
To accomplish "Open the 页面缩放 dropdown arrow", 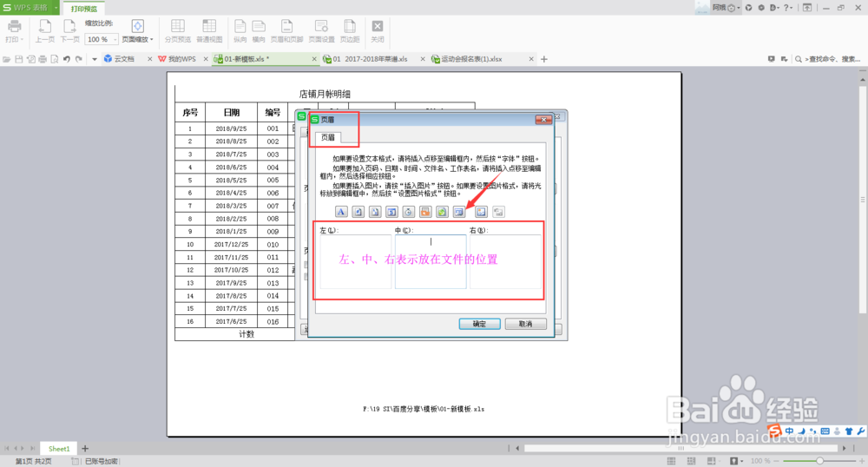I will click(x=152, y=39).
